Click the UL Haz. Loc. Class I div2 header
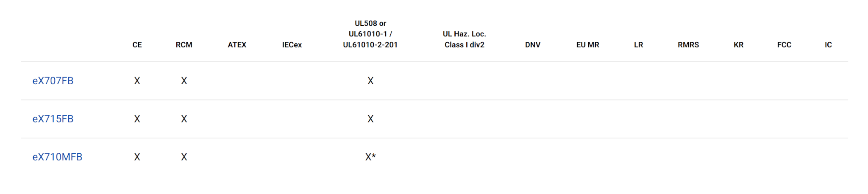This screenshot has width=868, height=194. tap(465, 39)
